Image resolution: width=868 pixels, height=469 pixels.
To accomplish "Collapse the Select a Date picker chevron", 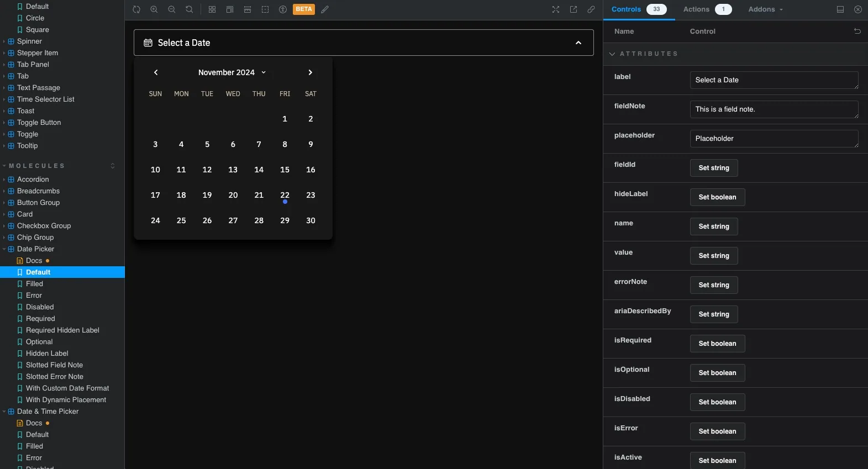I will (578, 43).
